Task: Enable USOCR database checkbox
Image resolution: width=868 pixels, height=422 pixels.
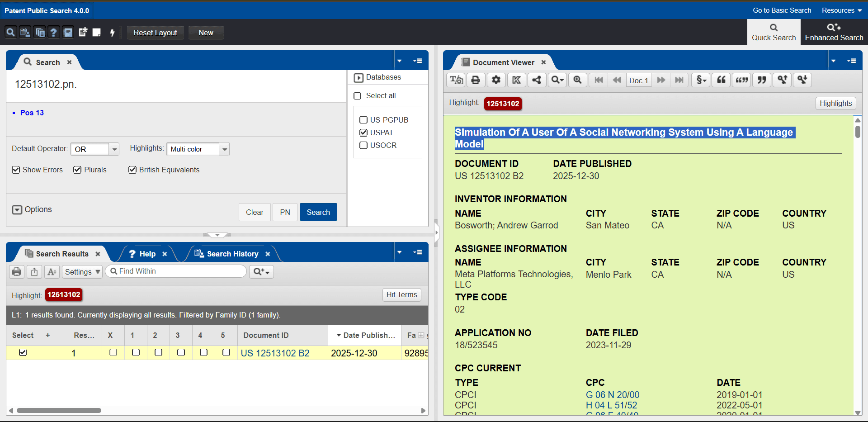Action: 363,145
